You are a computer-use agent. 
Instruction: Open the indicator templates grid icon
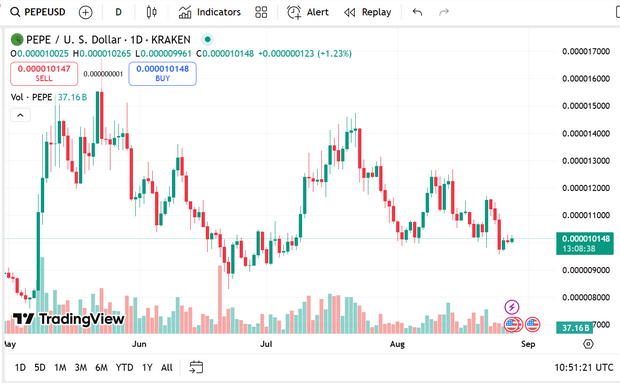click(261, 12)
